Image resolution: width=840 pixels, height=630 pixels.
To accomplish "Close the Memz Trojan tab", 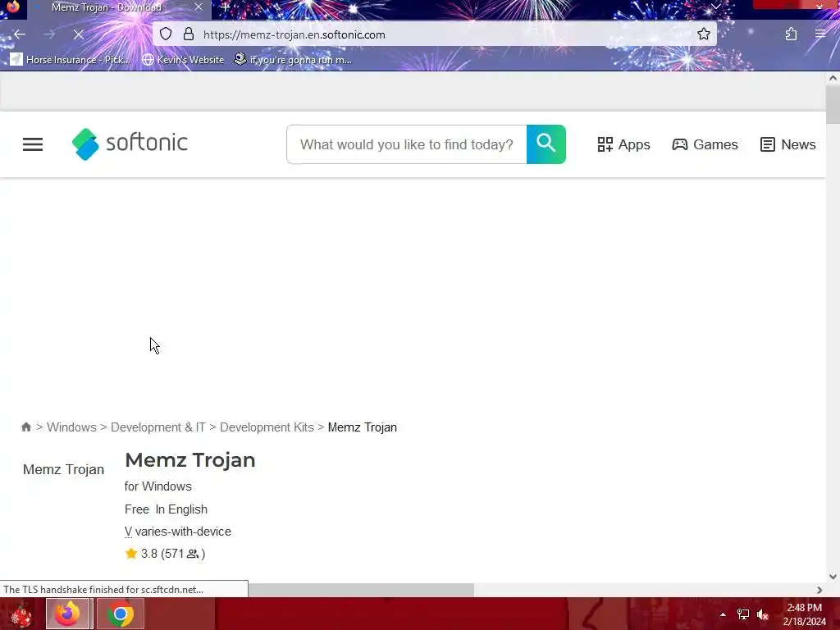I will pyautogui.click(x=199, y=7).
